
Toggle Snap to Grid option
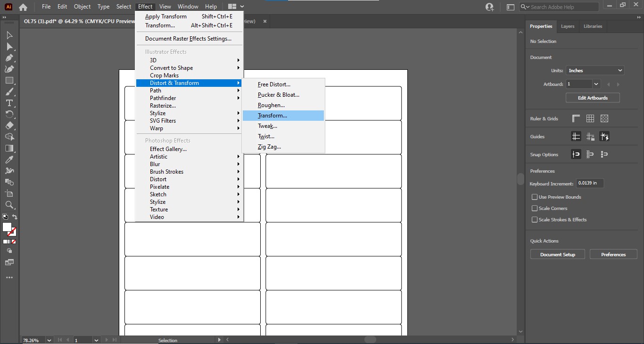(590, 154)
